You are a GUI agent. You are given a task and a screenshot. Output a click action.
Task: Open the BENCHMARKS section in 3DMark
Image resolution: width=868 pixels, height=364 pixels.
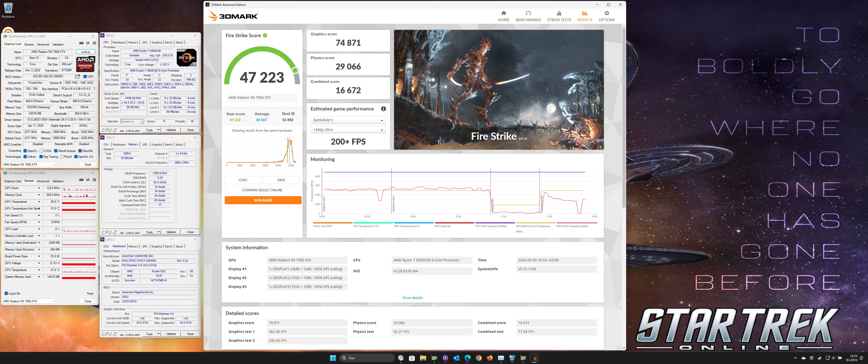click(528, 16)
